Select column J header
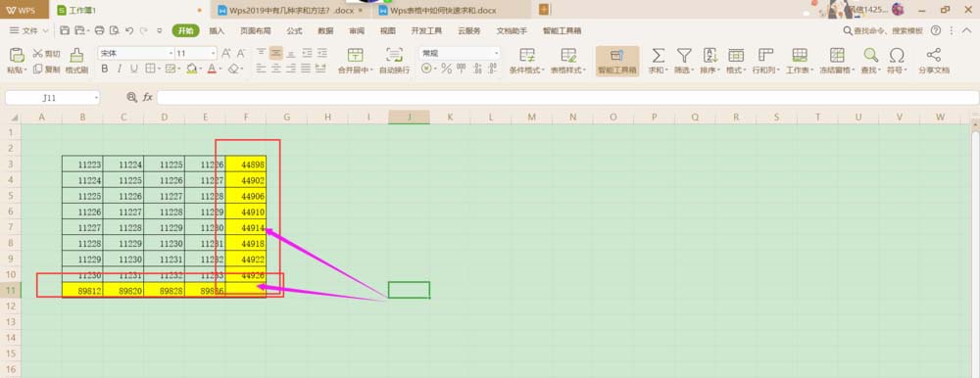This screenshot has width=980, height=378. (409, 117)
